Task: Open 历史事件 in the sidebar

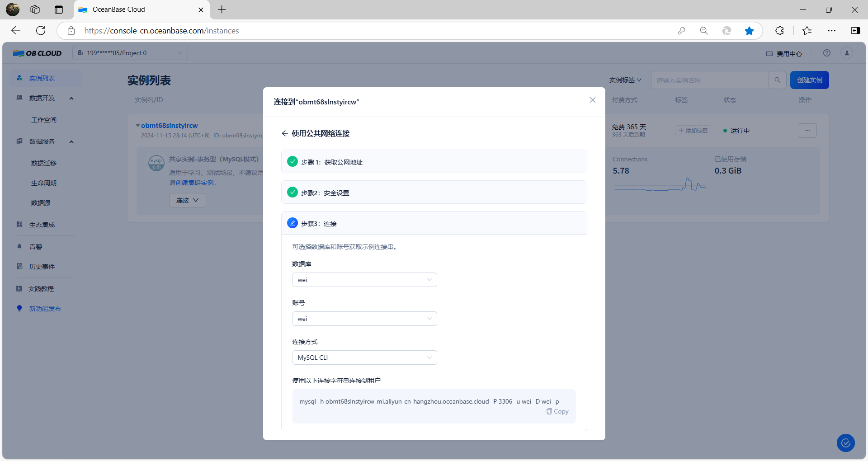Action: click(x=42, y=267)
